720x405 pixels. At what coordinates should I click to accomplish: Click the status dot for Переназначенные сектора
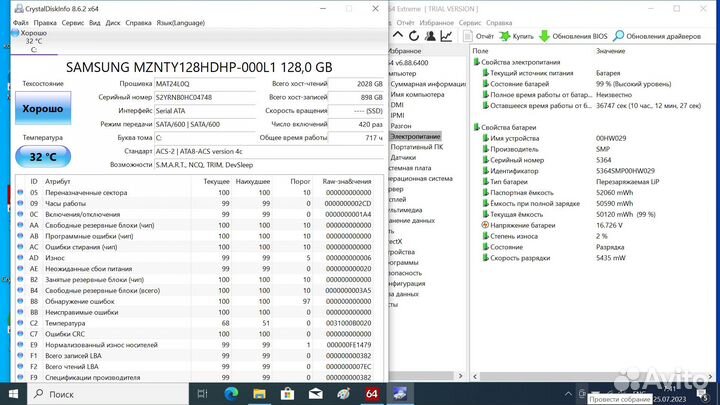[20, 192]
